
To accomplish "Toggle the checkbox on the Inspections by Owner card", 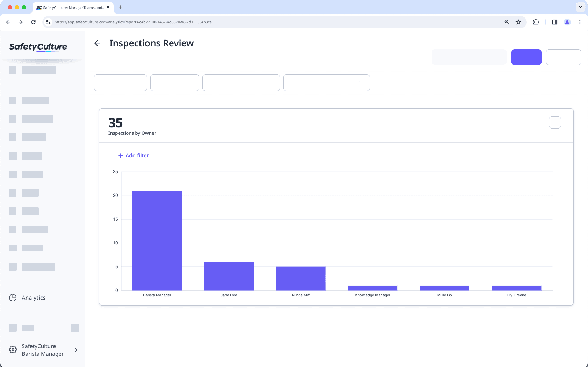I will click(x=554, y=122).
